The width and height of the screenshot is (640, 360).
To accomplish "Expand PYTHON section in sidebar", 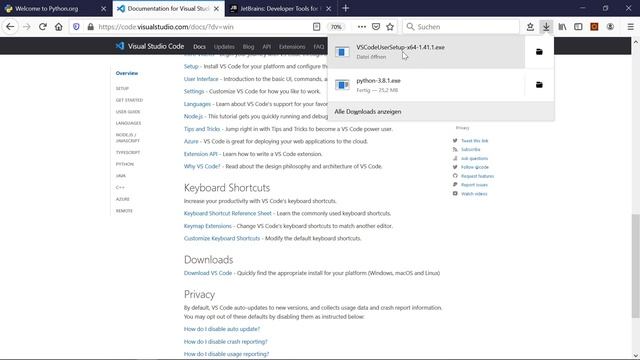I will pyautogui.click(x=124, y=164).
